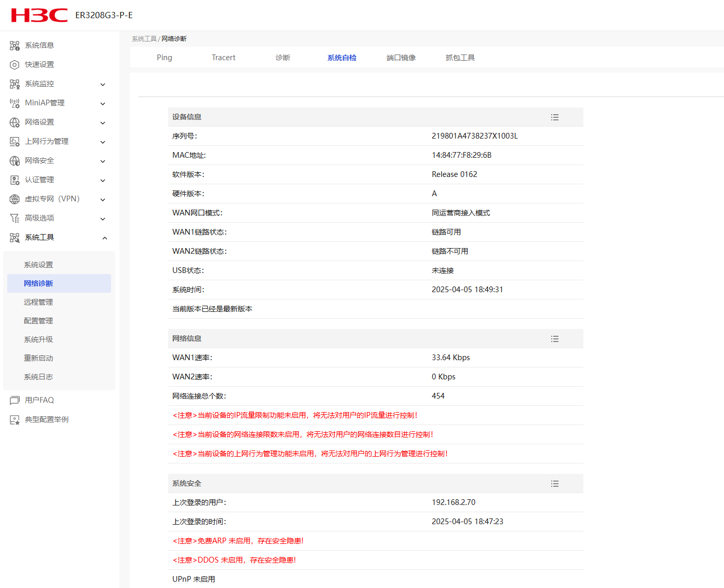Click the 免费ARP 未启用 warning
724x588 pixels.
tap(238, 541)
